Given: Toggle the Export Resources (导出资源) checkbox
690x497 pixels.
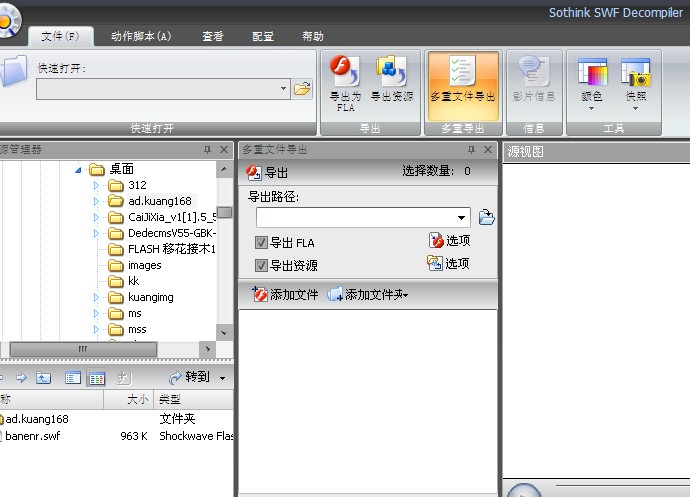Looking at the screenshot, I should click(261, 265).
